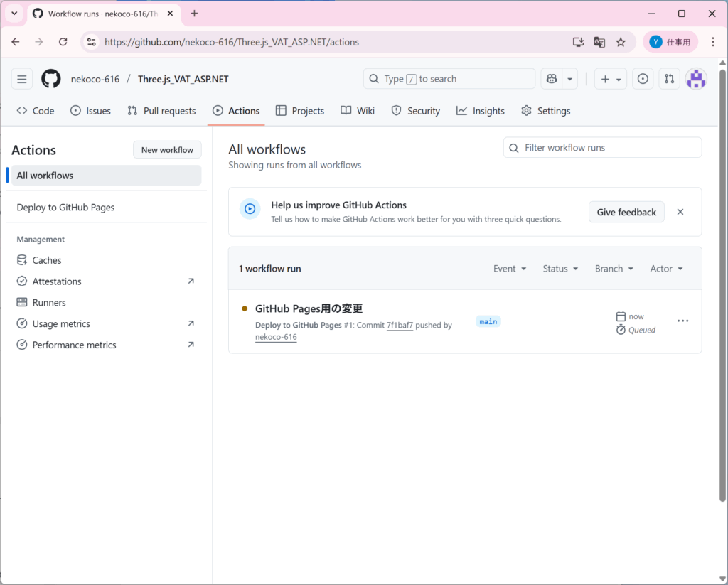
Task: Click the New workflow button
Action: [x=167, y=150]
